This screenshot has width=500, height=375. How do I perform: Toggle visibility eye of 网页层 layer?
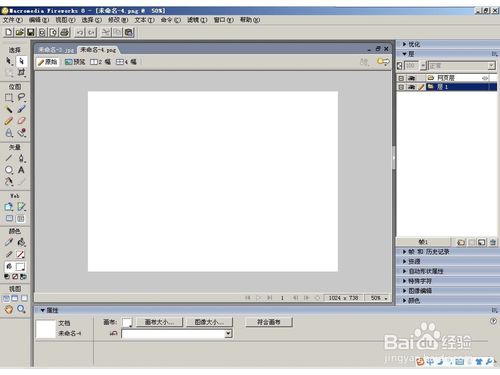[412, 78]
